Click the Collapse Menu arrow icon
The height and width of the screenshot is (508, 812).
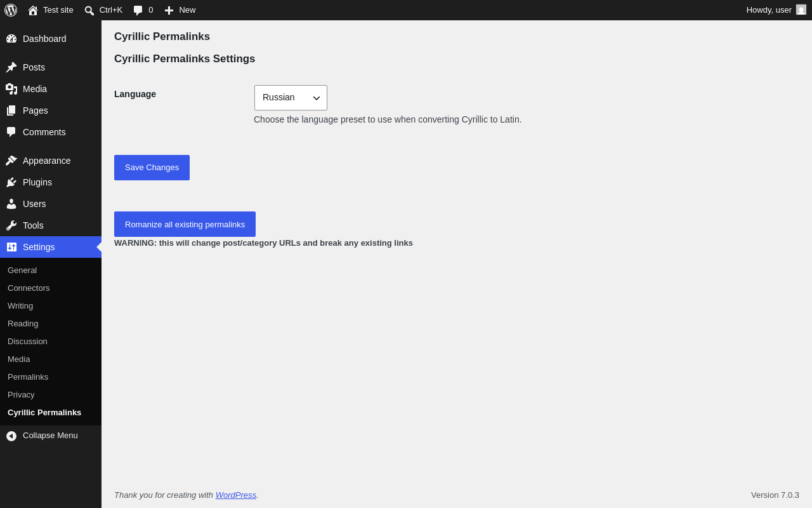(x=11, y=436)
